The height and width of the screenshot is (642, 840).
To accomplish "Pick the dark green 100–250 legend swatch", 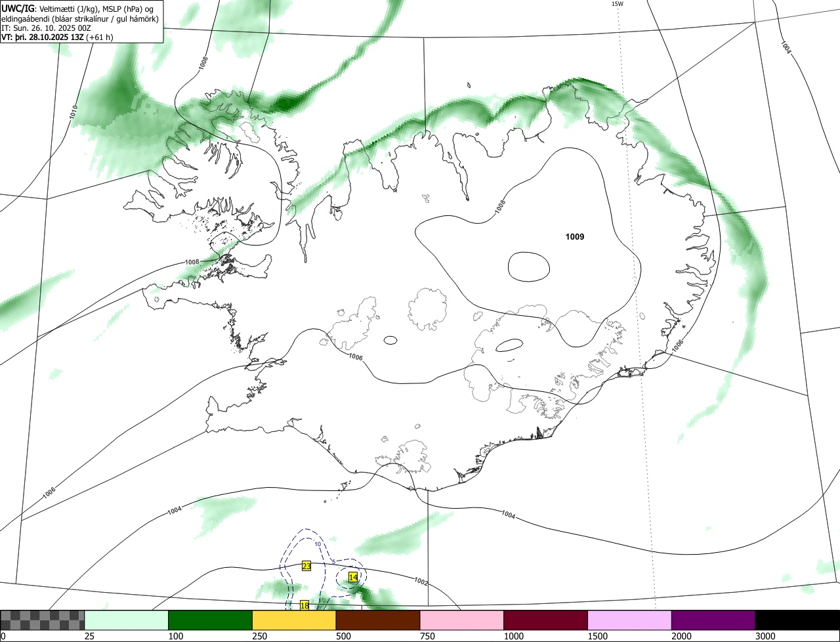I will click(x=211, y=620).
